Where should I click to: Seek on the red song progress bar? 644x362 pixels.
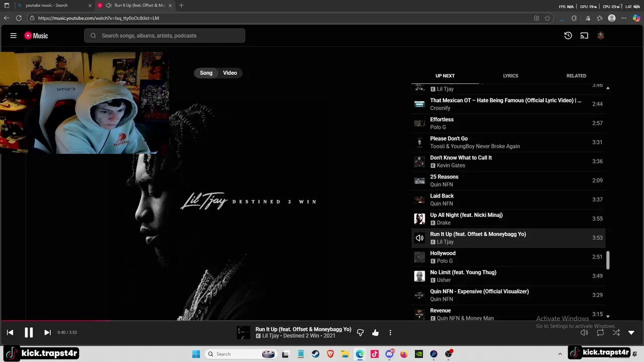(x=55, y=320)
